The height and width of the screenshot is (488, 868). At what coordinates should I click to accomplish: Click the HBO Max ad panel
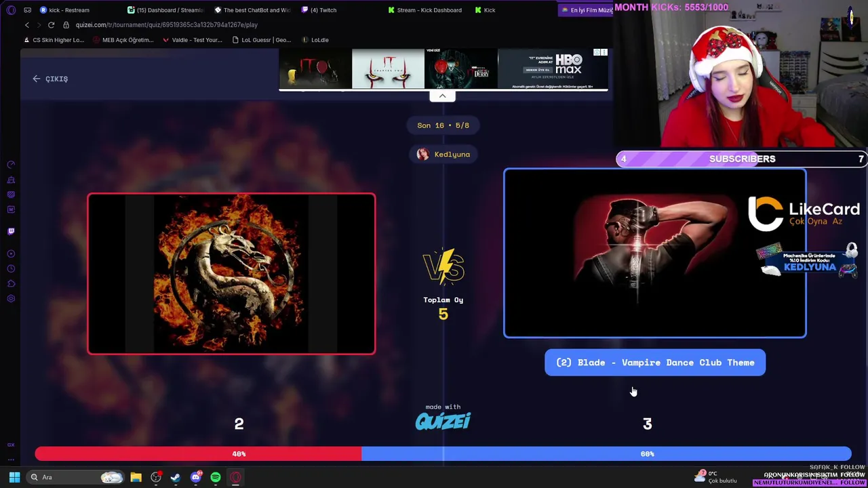pyautogui.click(x=552, y=69)
